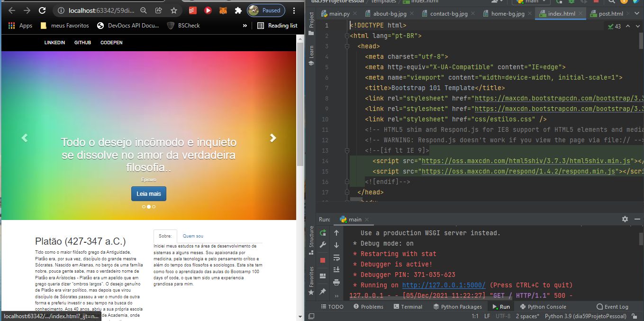Screen dimensions: 644x321
Task: Open Run panel settings gear
Action: pos(625,219)
